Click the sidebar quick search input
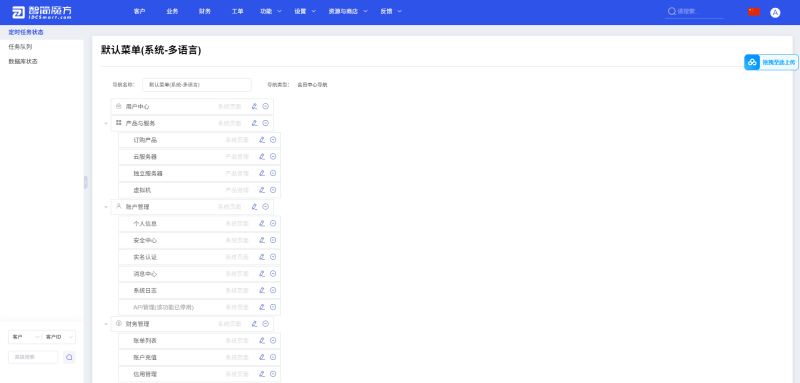Image resolution: width=800 pixels, height=383 pixels. [x=33, y=357]
